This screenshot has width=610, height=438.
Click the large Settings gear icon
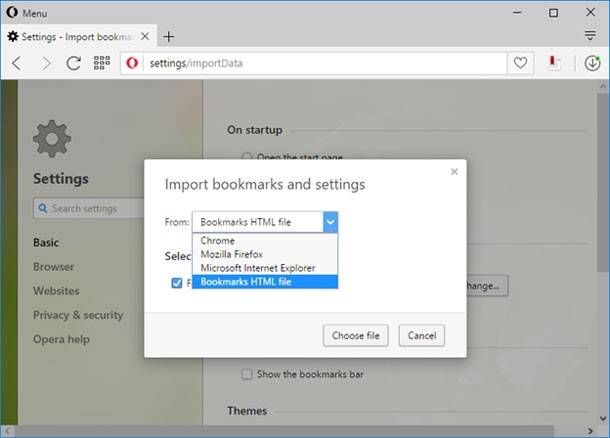(x=52, y=139)
